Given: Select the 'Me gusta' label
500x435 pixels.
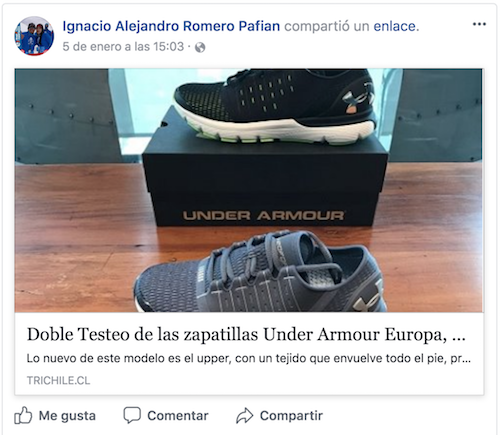Looking at the screenshot, I should tap(67, 416).
